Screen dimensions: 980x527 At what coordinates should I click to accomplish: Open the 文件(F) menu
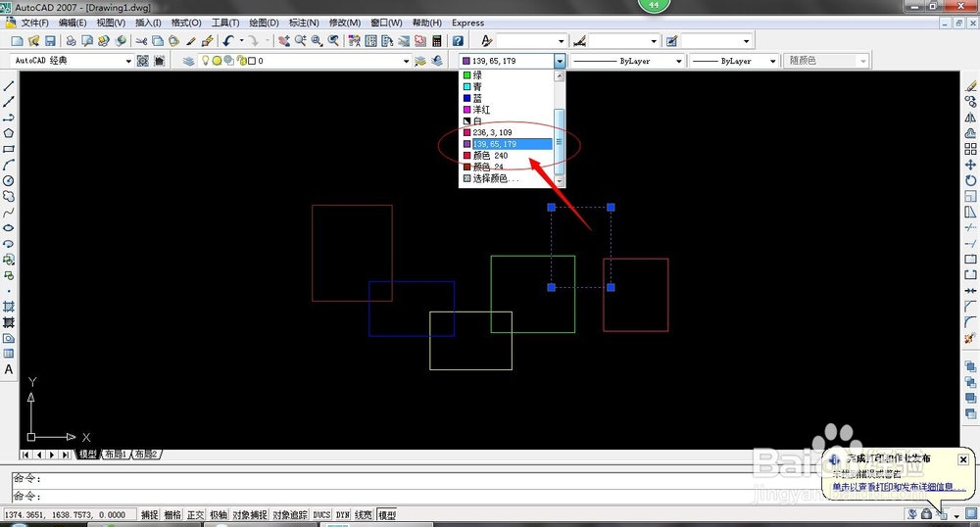pos(34,23)
